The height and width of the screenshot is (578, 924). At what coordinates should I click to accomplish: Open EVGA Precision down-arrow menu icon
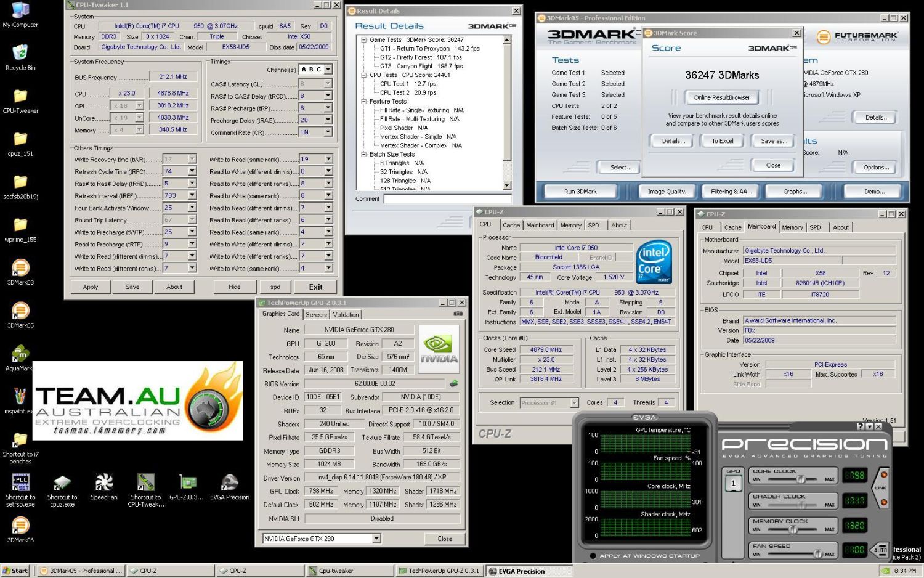pyautogui.click(x=869, y=426)
